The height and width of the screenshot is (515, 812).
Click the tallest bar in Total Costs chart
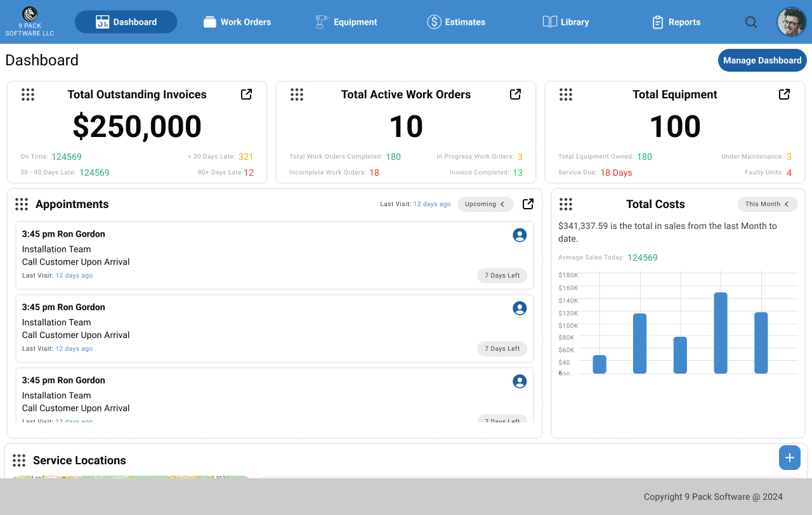pyautogui.click(x=721, y=333)
